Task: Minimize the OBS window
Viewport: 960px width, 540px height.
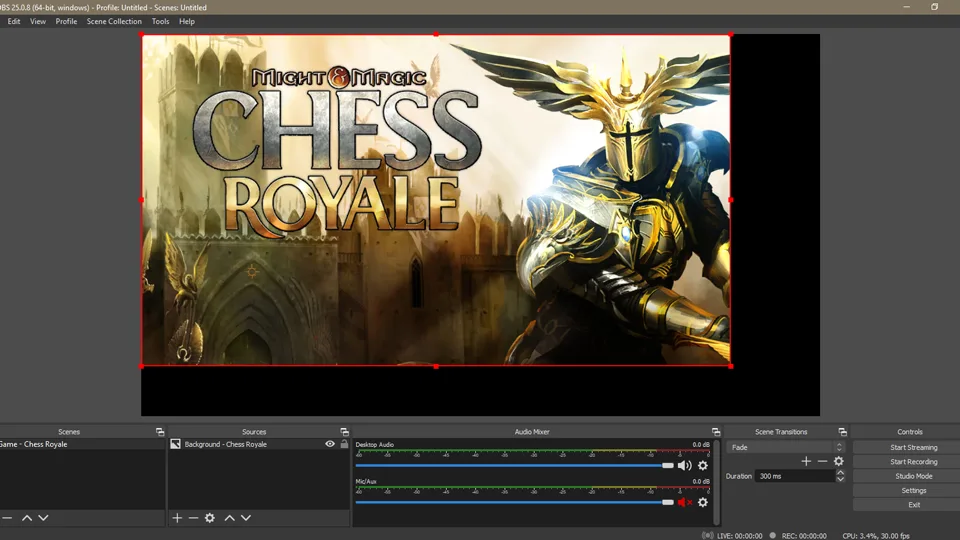Action: tap(907, 7)
